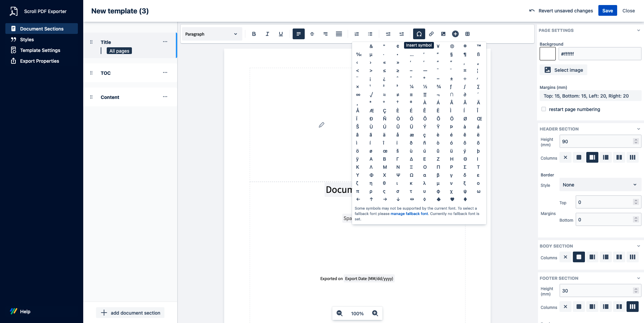Save the template
This screenshot has width=644, height=323.
pyautogui.click(x=607, y=11)
